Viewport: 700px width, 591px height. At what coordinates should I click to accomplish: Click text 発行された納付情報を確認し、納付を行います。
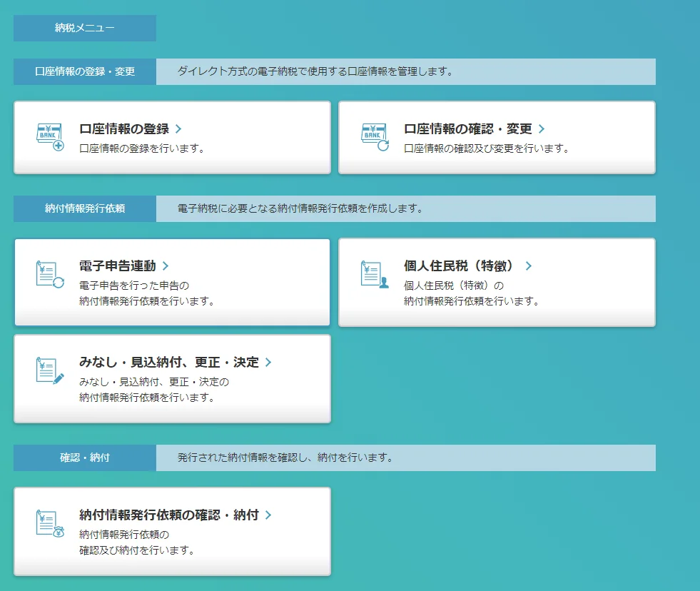pos(285,458)
